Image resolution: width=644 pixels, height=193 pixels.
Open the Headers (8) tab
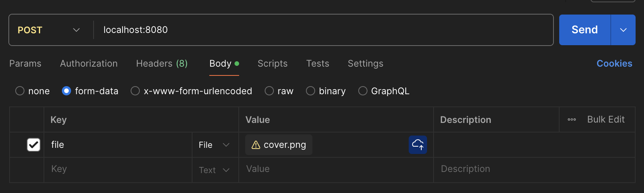click(x=162, y=64)
